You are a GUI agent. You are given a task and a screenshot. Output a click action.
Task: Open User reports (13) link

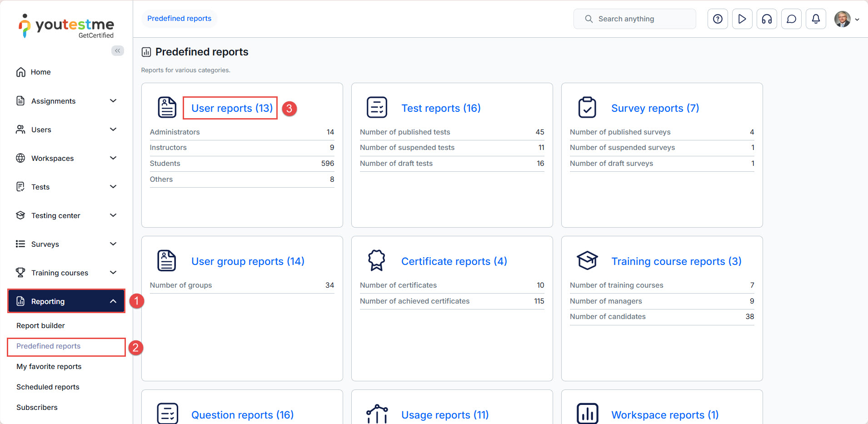(x=232, y=108)
